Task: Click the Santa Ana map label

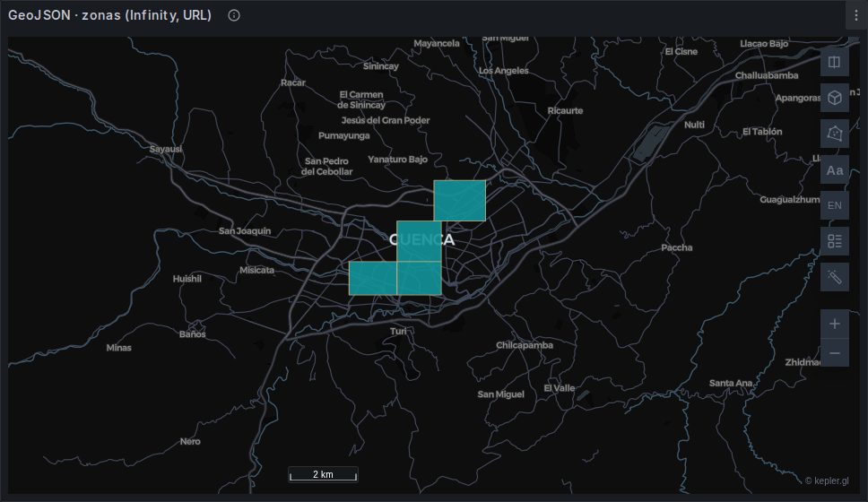Action: [731, 383]
